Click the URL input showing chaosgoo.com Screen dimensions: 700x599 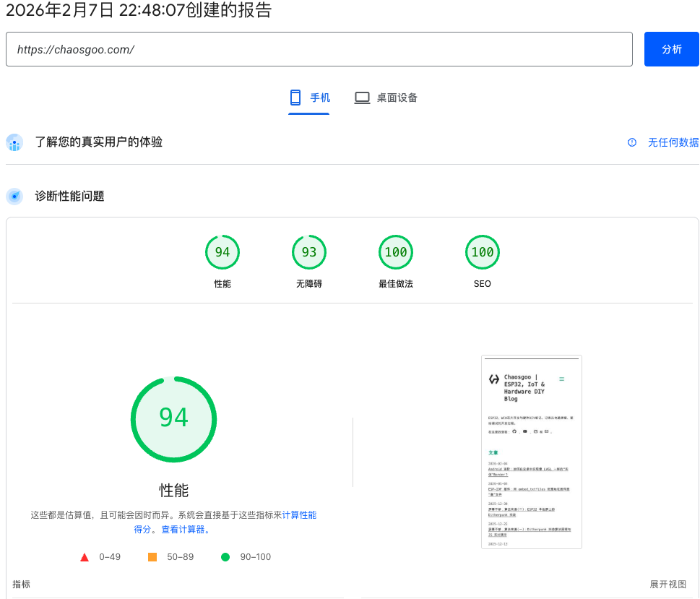318,49
